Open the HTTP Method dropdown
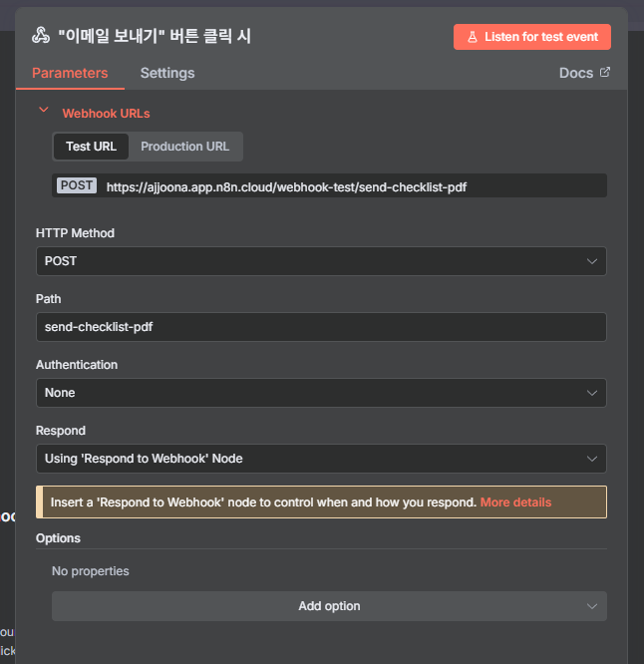644x664 pixels. point(320,261)
